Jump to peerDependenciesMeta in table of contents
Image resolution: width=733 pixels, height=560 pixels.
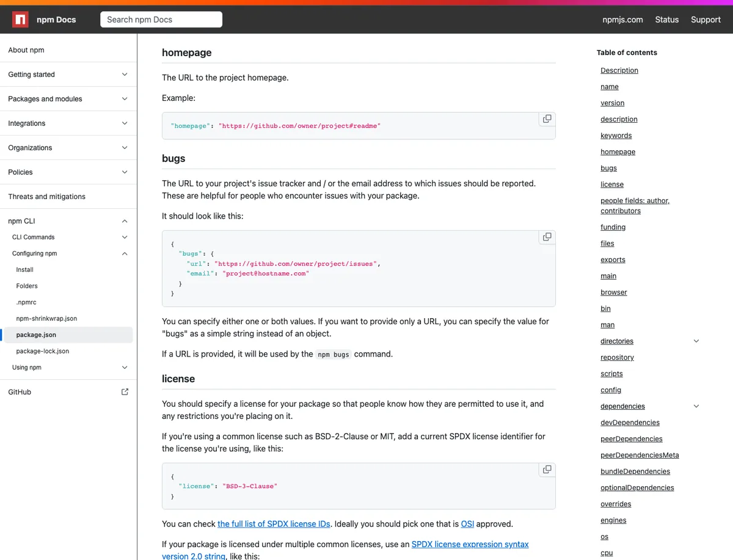640,455
